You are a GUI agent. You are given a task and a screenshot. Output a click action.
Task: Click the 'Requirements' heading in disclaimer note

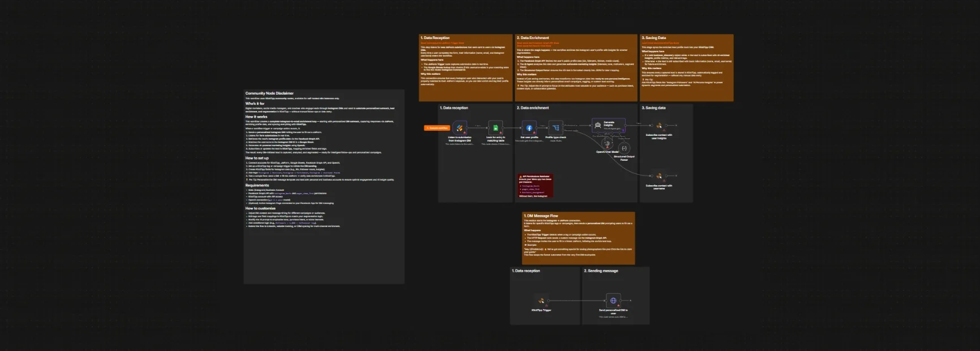257,185
